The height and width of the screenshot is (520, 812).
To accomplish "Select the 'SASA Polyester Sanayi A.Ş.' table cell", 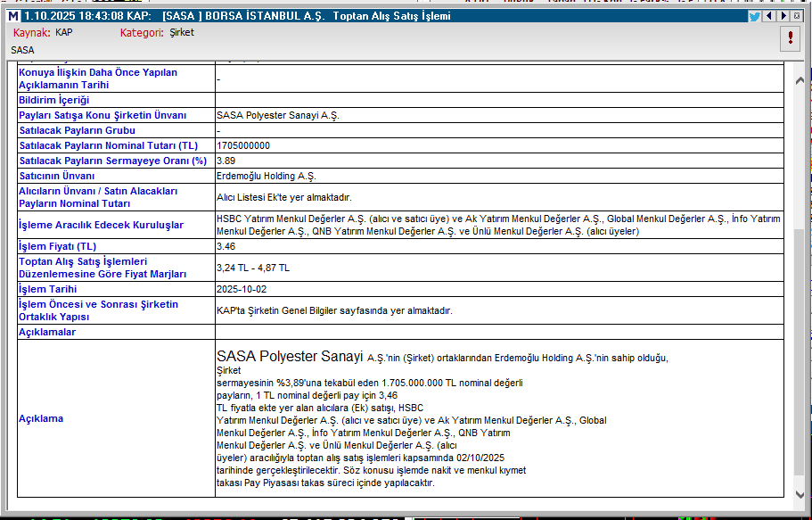I will (x=499, y=115).
